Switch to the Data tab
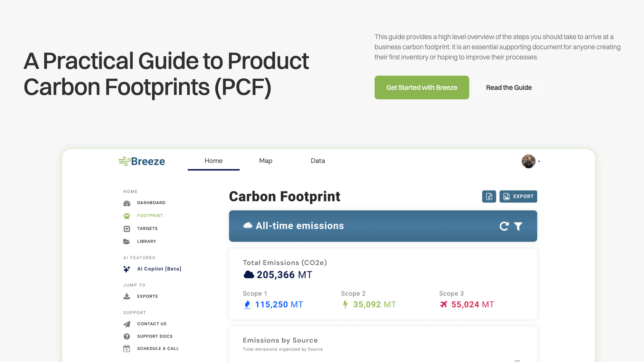644x362 pixels. [x=317, y=161]
